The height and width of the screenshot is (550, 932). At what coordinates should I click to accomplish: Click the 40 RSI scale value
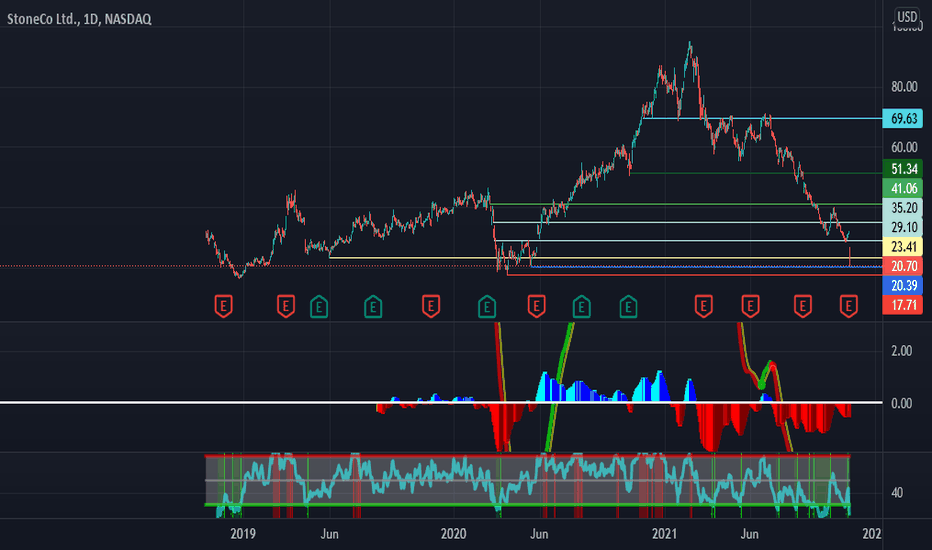pyautogui.click(x=897, y=493)
